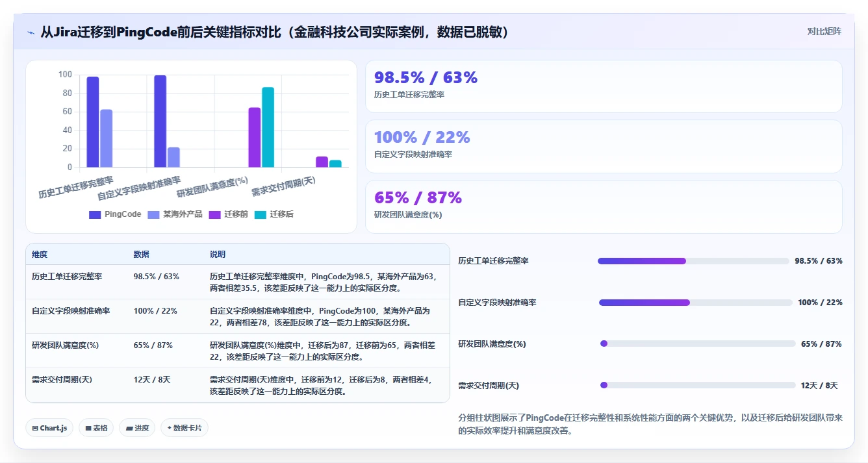
Task: Click the 需求交付周期(天) chart axis label
Action: tap(283, 187)
